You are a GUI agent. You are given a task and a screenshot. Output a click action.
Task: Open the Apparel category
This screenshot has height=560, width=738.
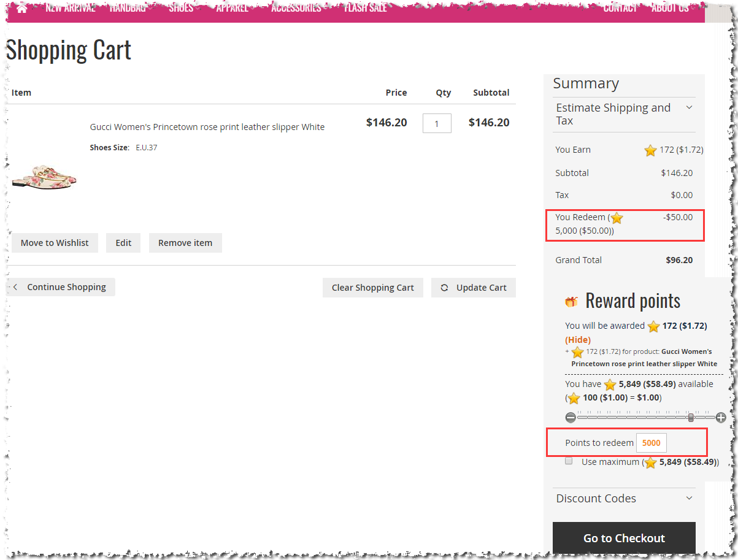pyautogui.click(x=232, y=7)
